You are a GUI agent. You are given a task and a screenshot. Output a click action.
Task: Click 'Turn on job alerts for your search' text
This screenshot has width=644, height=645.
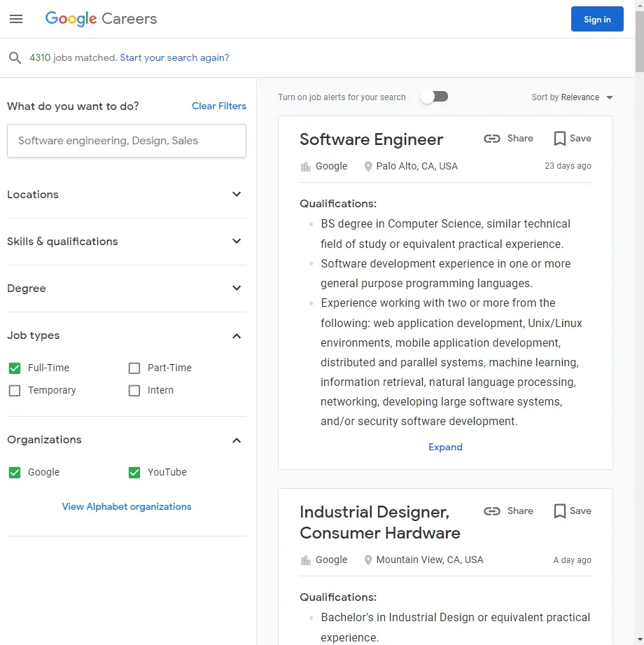click(342, 97)
